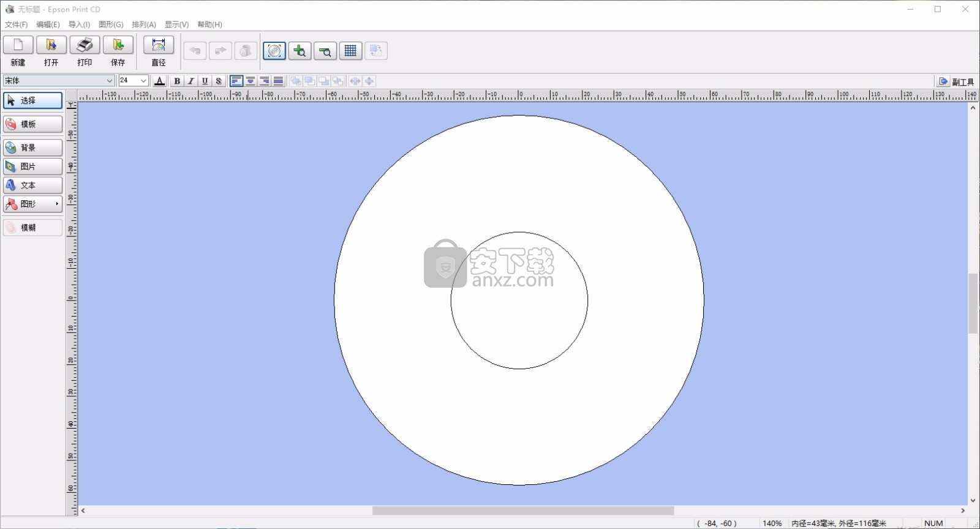
Task: Click the vertical scrollbar thumb
Action: pos(973,304)
